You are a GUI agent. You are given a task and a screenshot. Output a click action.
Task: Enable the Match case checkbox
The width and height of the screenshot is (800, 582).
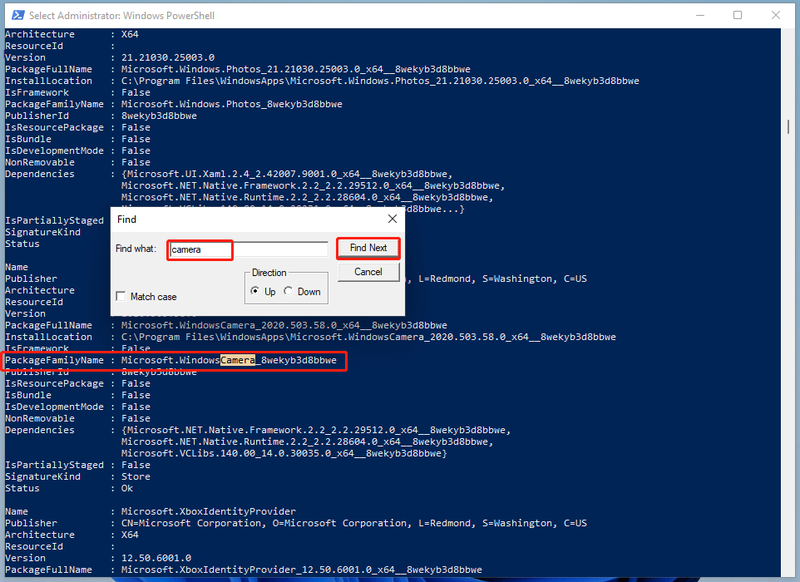(x=120, y=296)
